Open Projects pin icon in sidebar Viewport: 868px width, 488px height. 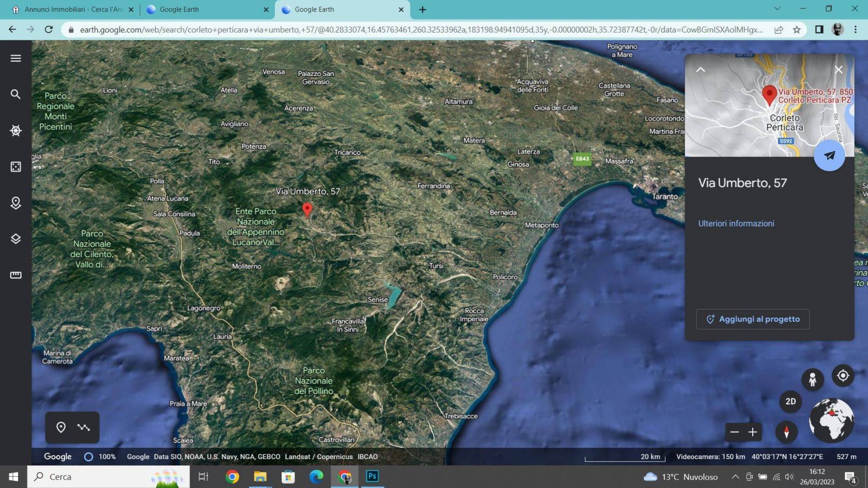tap(16, 203)
